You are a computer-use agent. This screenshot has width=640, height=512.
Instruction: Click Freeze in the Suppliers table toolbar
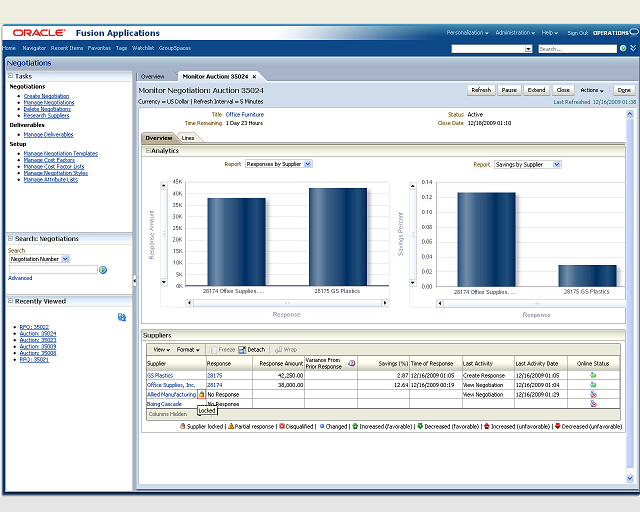coord(222,349)
